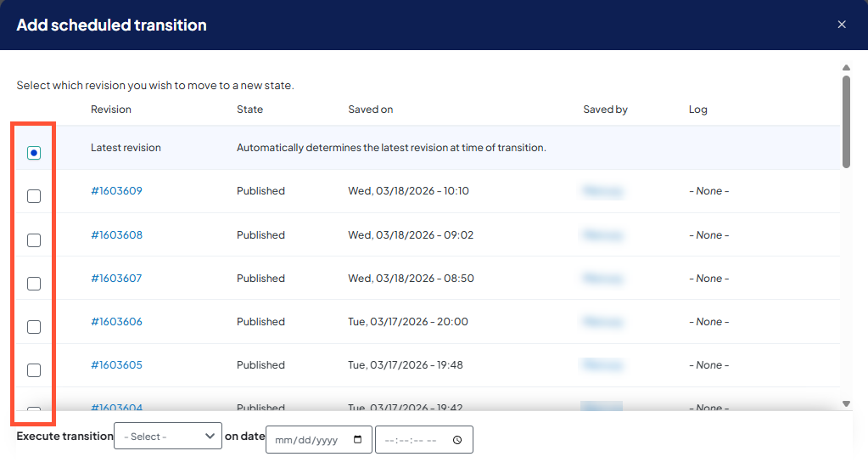Follow the #1603606 revision link
868x468 pixels.
pyautogui.click(x=116, y=321)
